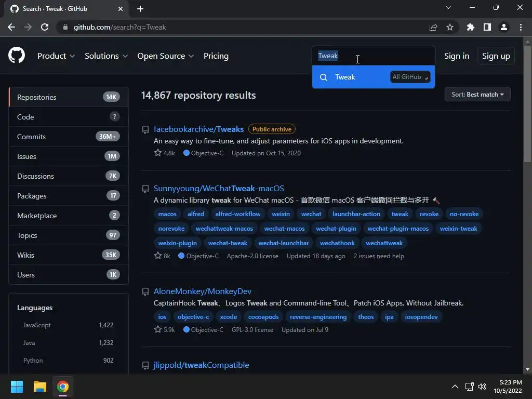Close the Search Tweak GitHub tab
The width and height of the screenshot is (532, 399).
(121, 9)
